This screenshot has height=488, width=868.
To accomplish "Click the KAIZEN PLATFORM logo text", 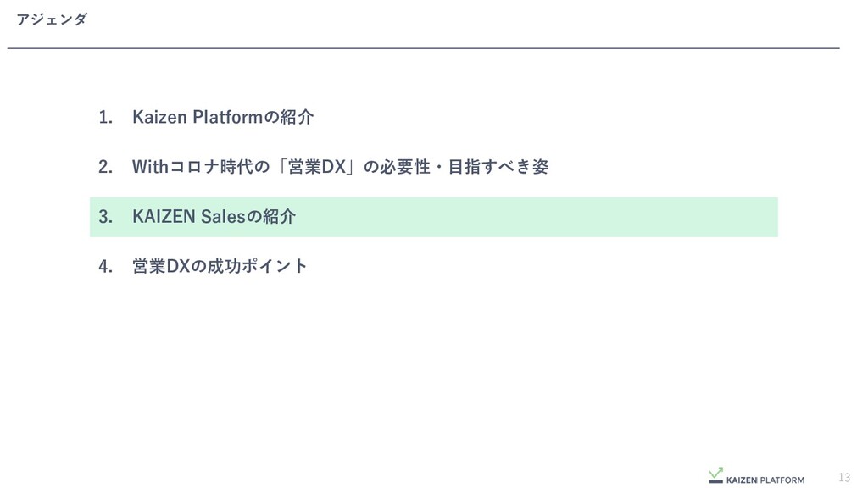I will [765, 480].
